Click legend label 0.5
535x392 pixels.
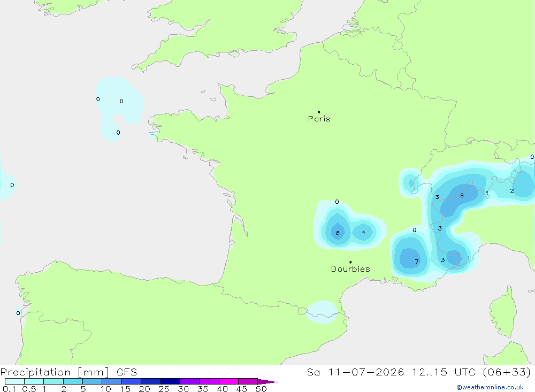click(x=29, y=389)
